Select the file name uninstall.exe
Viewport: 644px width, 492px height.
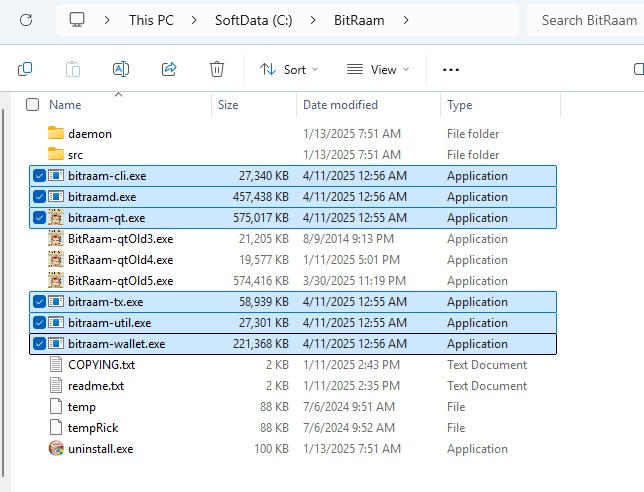coord(101,449)
